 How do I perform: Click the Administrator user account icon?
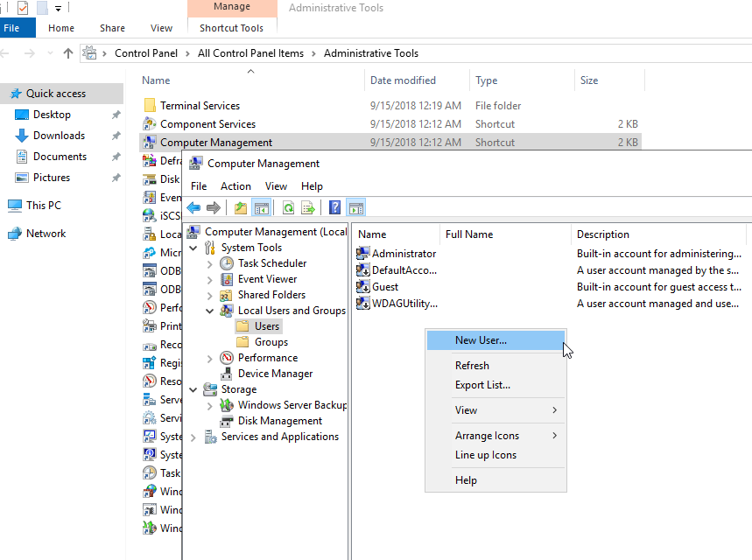click(363, 253)
